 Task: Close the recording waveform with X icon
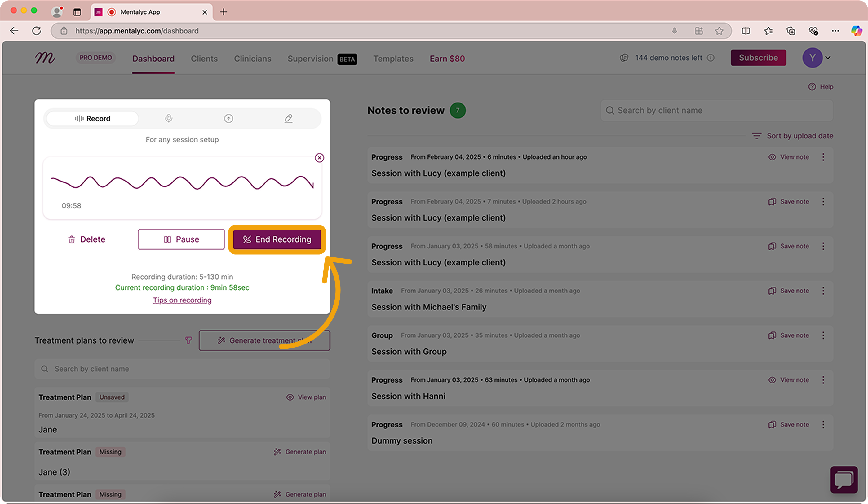pos(319,158)
